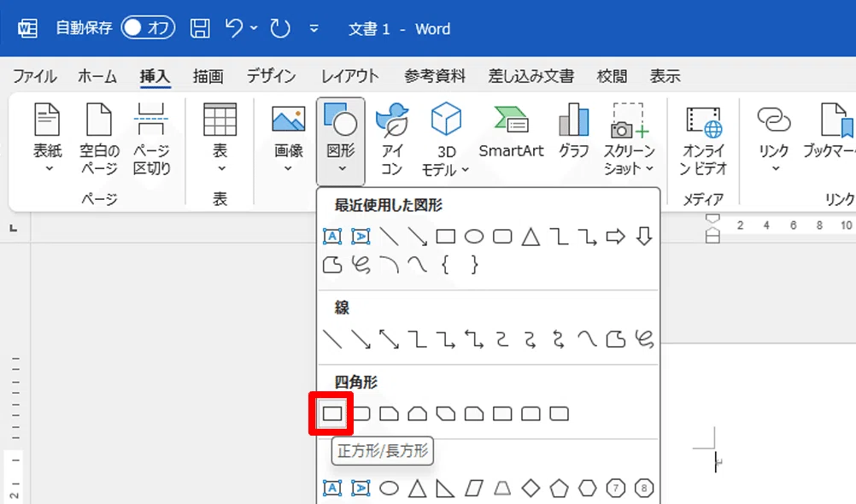
Task: Click the SmartArt button
Action: tap(511, 131)
